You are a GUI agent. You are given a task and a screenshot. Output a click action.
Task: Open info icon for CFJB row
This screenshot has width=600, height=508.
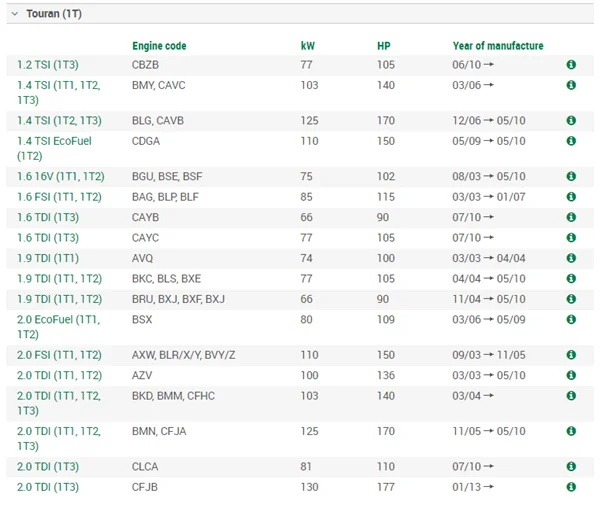point(571,487)
